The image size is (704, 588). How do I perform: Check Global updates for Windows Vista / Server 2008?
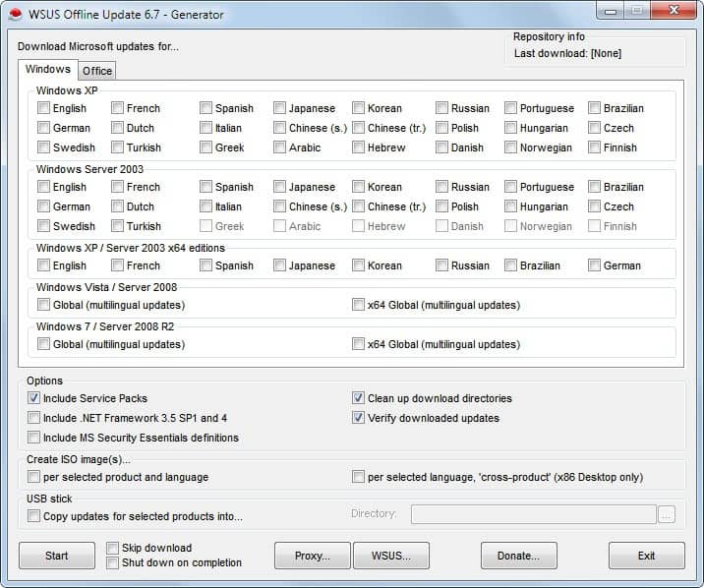click(x=44, y=305)
